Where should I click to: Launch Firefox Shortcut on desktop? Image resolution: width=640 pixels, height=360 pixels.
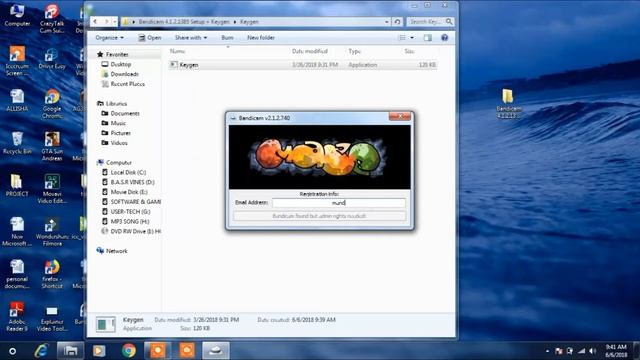[52, 274]
